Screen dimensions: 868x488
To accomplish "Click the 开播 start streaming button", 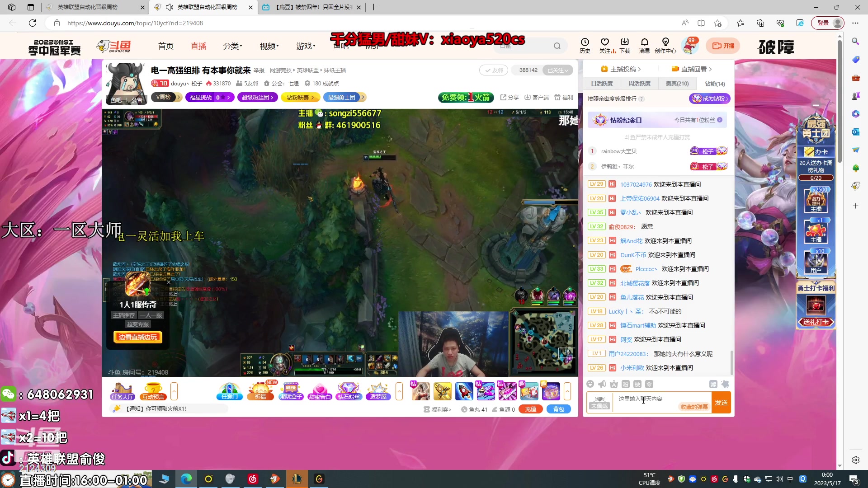I will click(723, 46).
